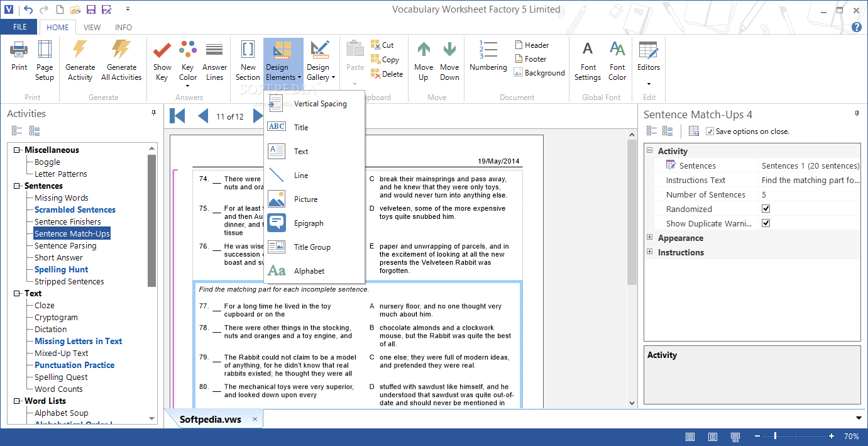The image size is (868, 446).
Task: Switch to the VIEW ribbon tab
Action: 92,27
